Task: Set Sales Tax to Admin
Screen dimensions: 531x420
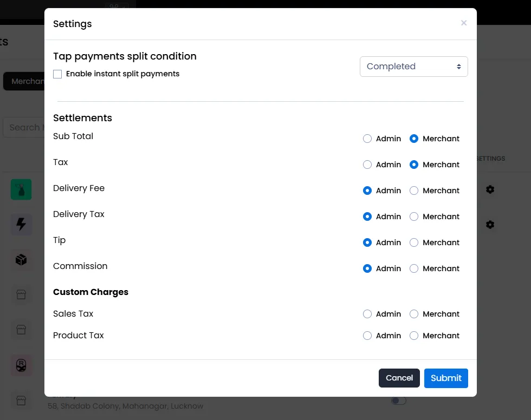Action: pyautogui.click(x=367, y=314)
